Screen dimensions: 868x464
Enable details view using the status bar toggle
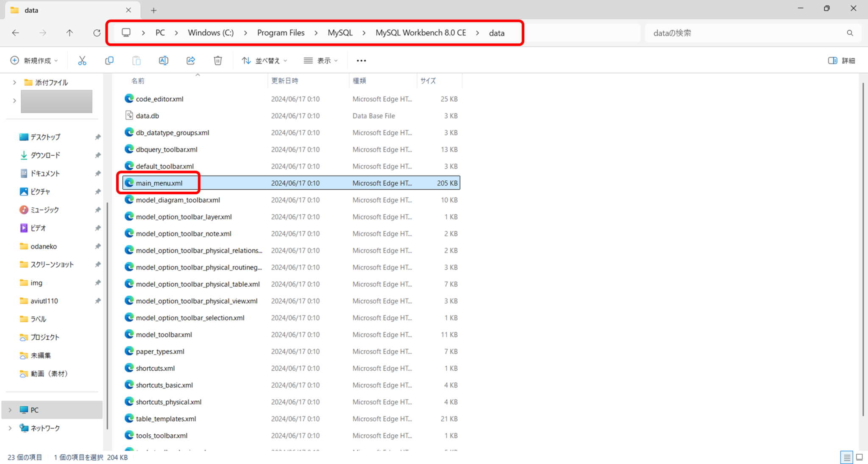[847, 457]
